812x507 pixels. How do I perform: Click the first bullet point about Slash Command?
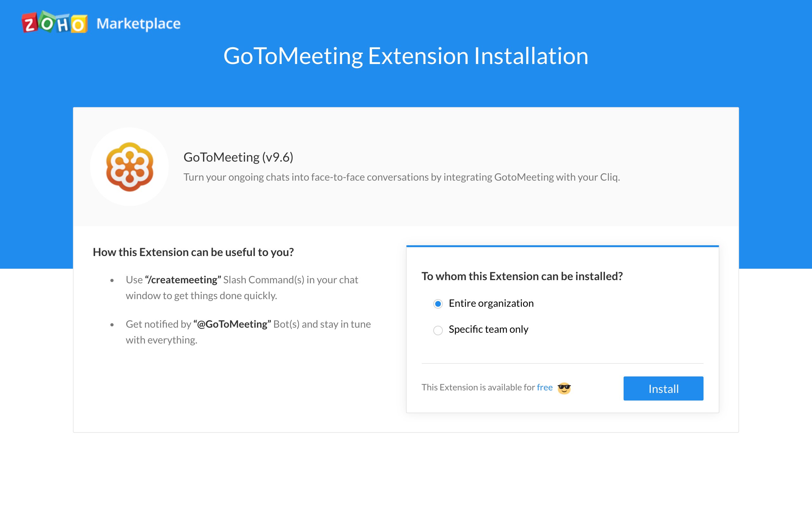pyautogui.click(x=242, y=288)
